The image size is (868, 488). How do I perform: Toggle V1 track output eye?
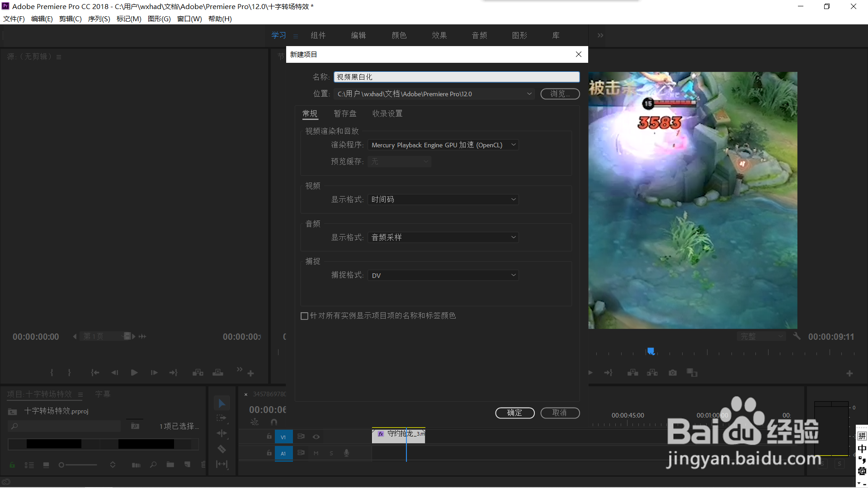[316, 437]
